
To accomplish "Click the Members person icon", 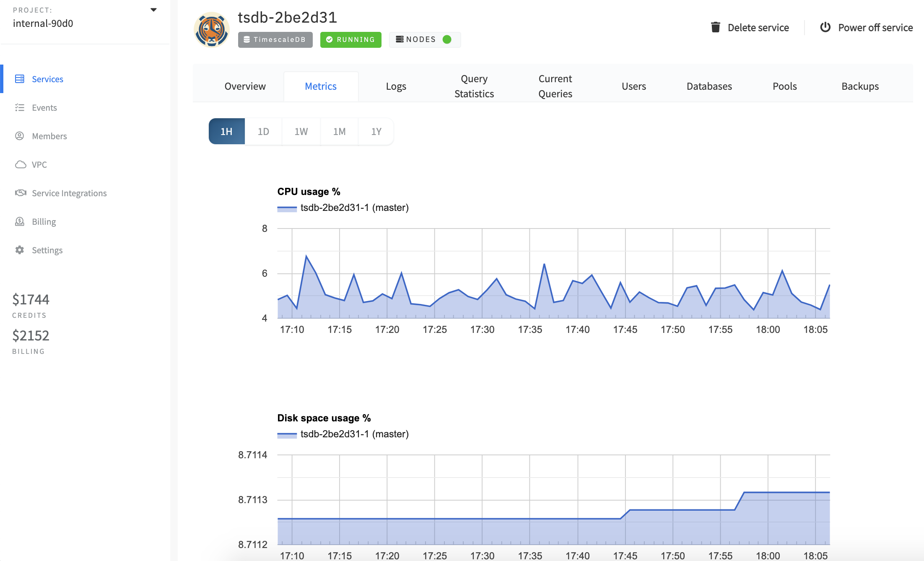I will pyautogui.click(x=20, y=136).
